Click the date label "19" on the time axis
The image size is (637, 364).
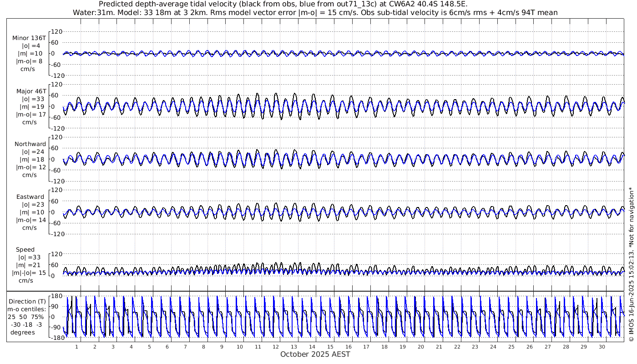pyautogui.click(x=403, y=347)
